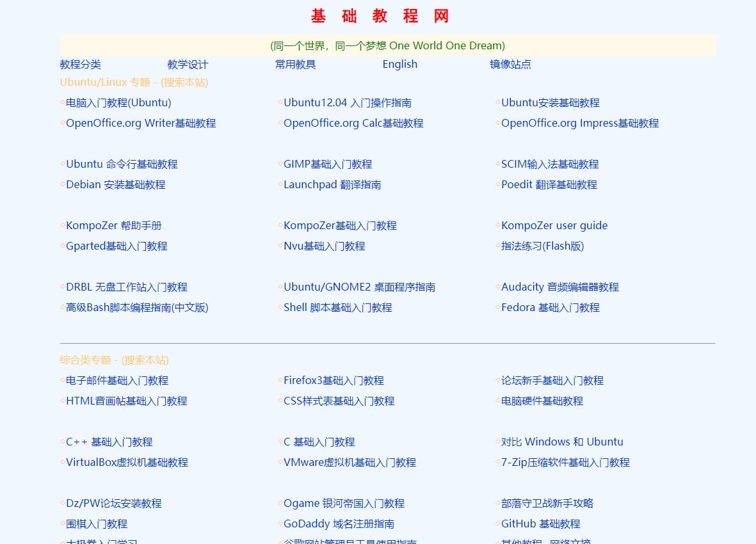Open C++ 基础入门教程
Viewport: 756px width, 544px height.
(109, 442)
